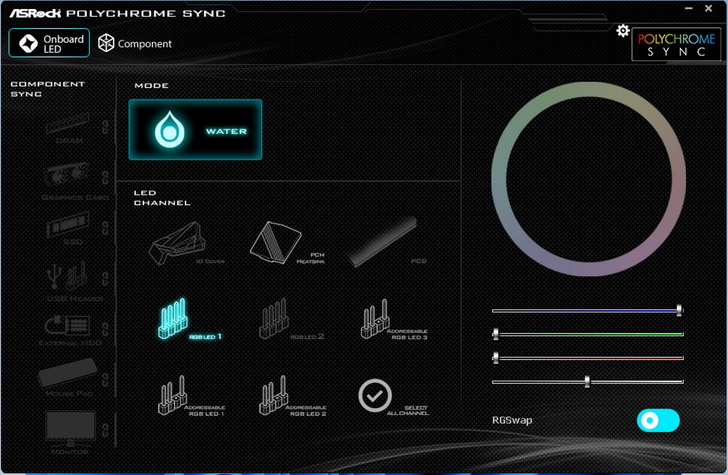Open the Component tab
Image resolution: width=728 pixels, height=475 pixels.
click(x=135, y=43)
